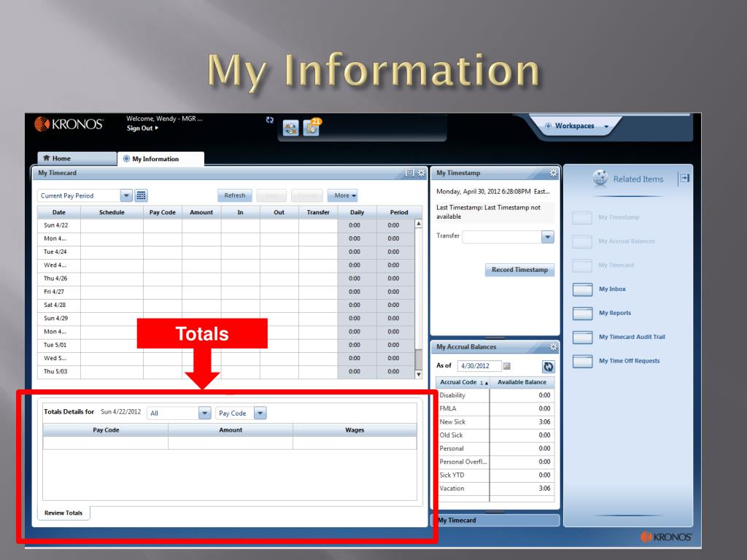The image size is (747, 560).
Task: Open the Current Pay Period dropdown
Action: (126, 195)
